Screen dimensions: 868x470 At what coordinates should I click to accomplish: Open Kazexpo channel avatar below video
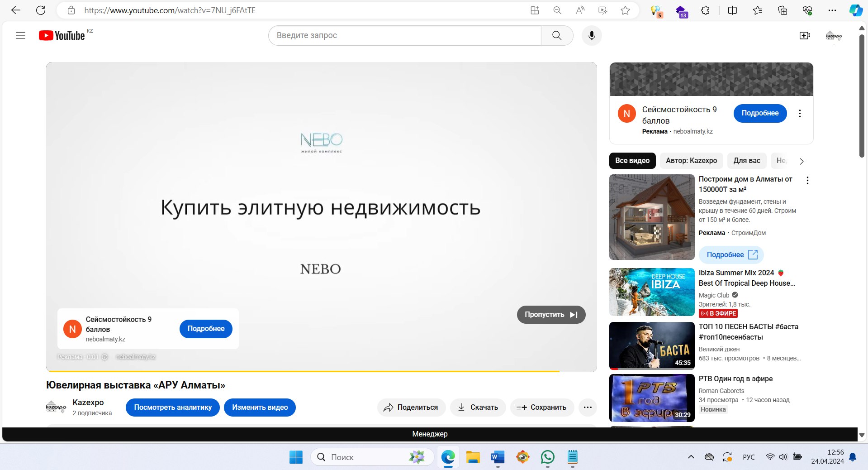pos(56,407)
